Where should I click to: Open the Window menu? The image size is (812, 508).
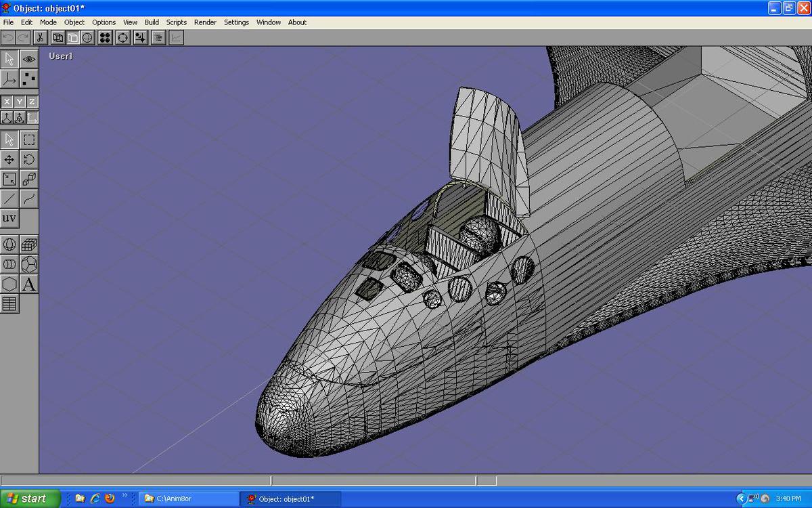[269, 22]
